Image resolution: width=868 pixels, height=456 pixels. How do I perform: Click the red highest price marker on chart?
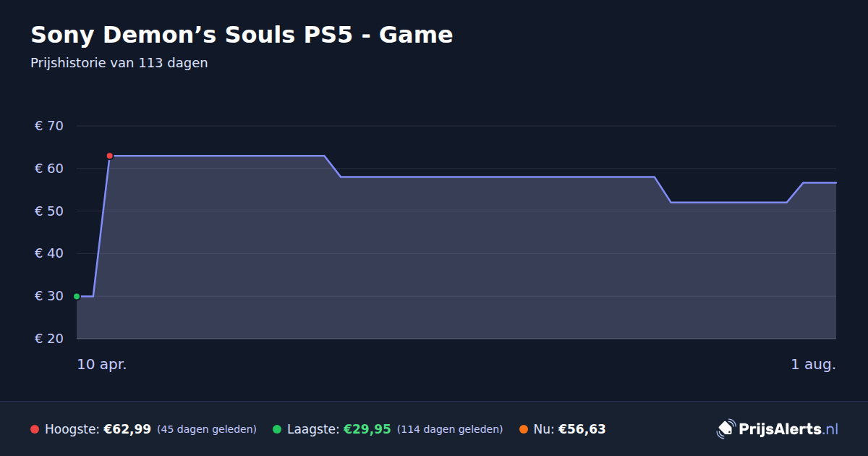(110, 156)
